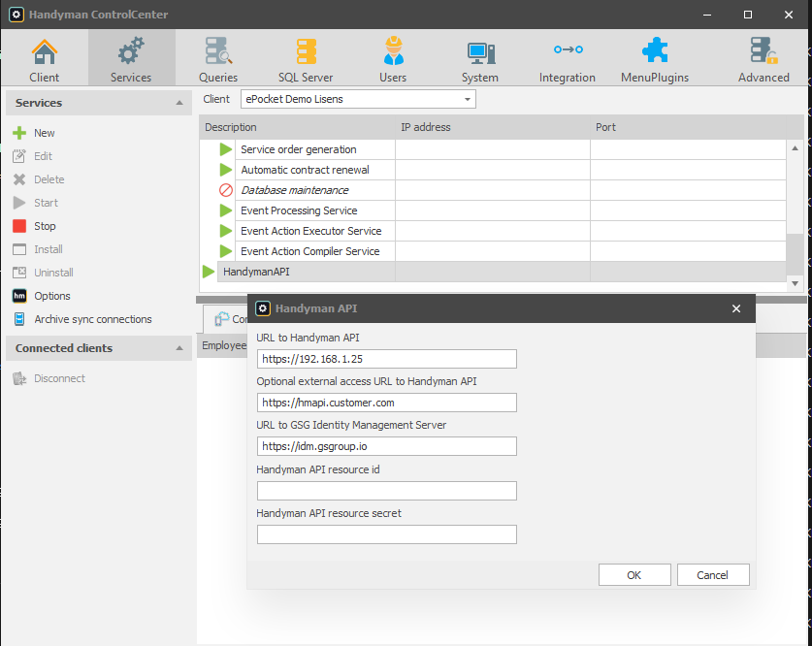Open the System toolbar section
Image resolution: width=812 pixels, height=646 pixels.
tap(480, 58)
